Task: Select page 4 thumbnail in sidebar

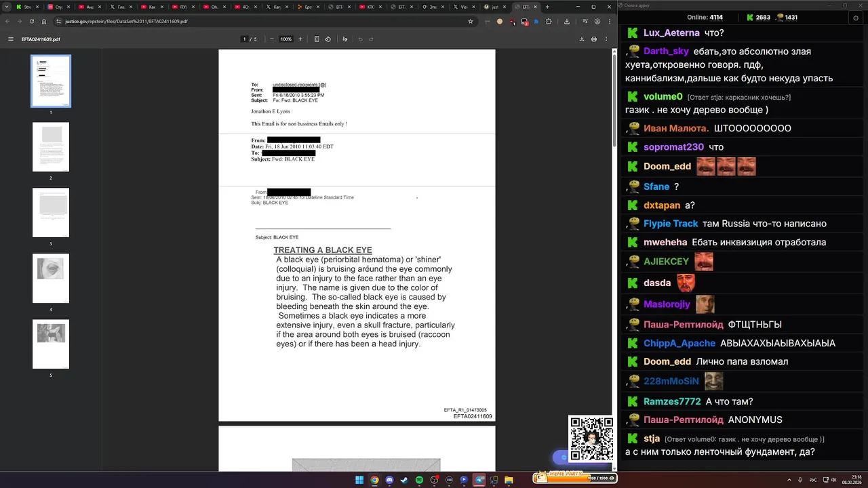Action: pos(51,279)
